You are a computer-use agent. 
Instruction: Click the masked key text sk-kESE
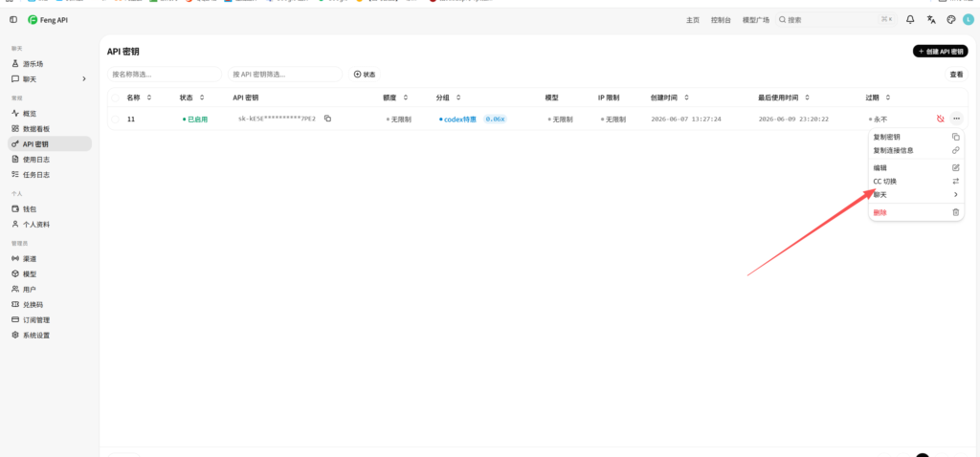[277, 119]
